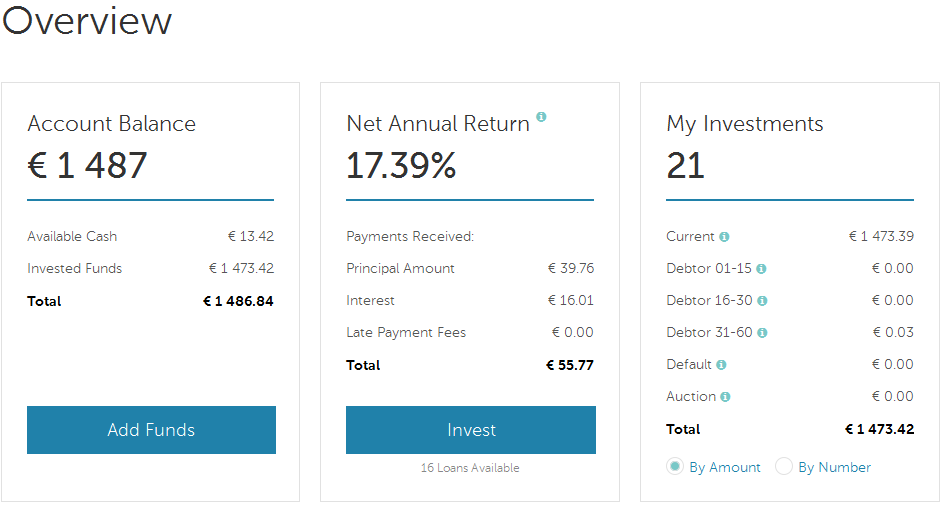Click the 17.39% net return figure
This screenshot has width=945, height=507.
401,166
